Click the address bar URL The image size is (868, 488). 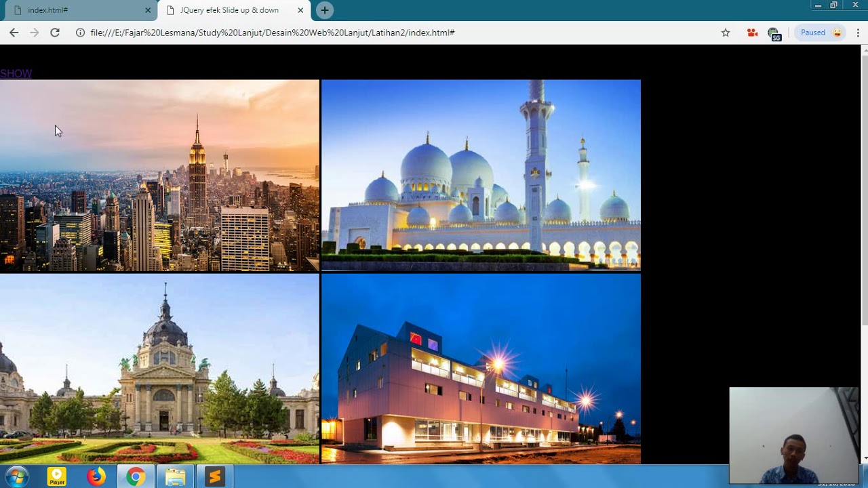click(x=272, y=33)
